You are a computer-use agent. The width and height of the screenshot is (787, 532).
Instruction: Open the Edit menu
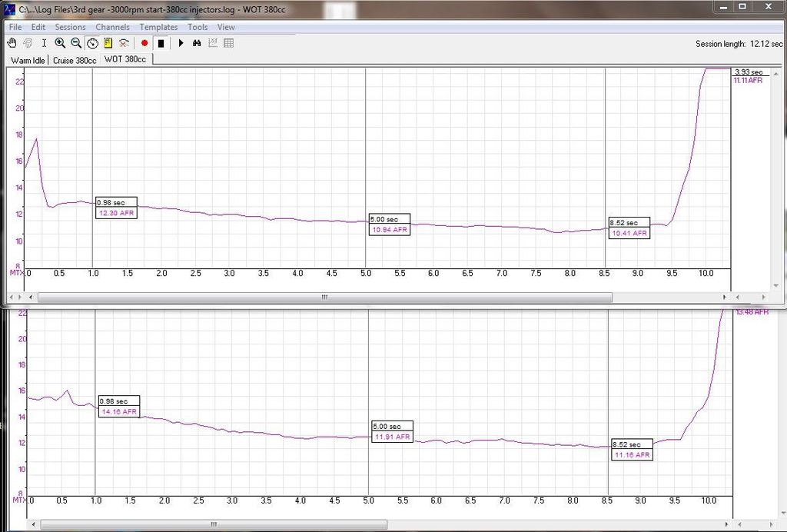tap(38, 27)
